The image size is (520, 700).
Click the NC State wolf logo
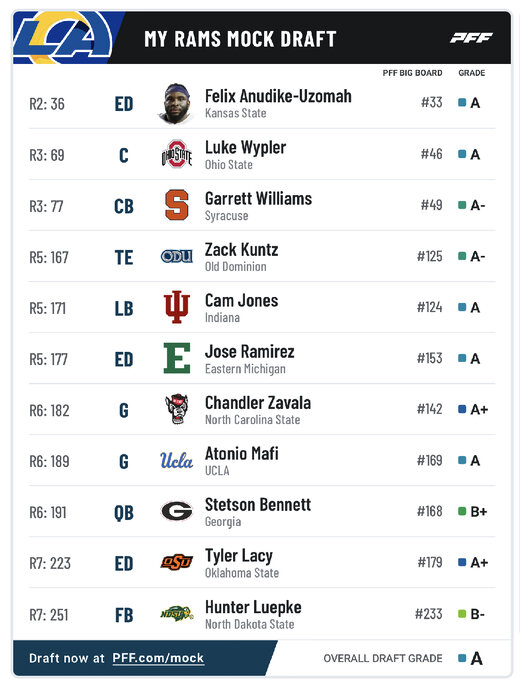(177, 409)
